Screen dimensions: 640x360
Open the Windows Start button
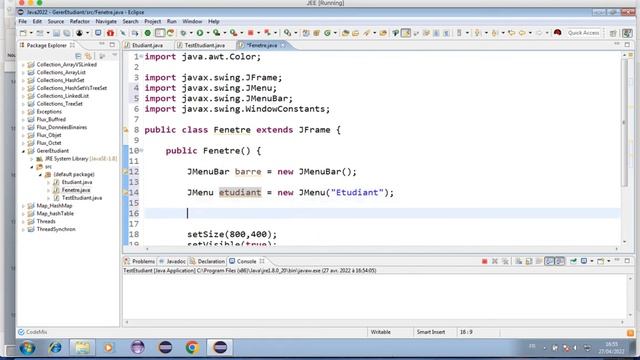[x=27, y=348]
